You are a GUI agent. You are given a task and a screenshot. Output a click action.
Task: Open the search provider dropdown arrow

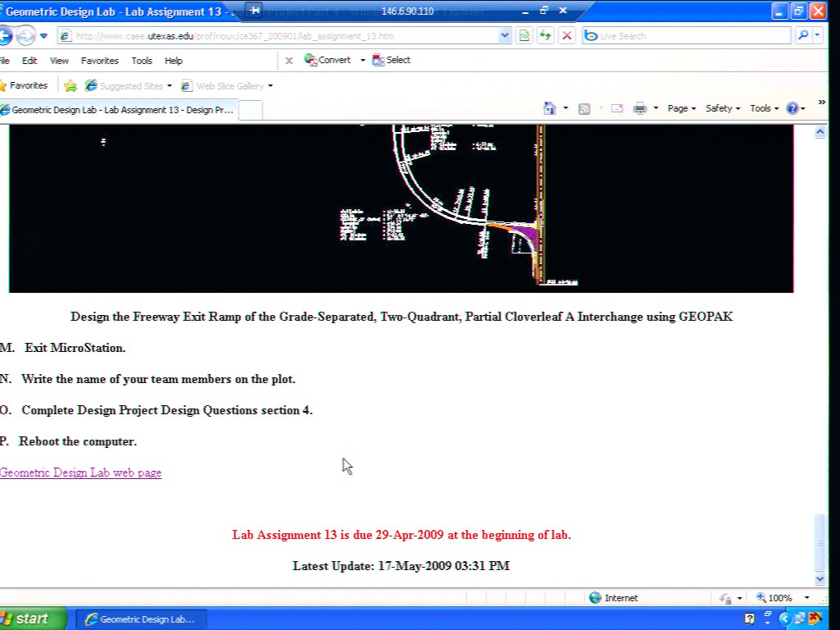817,36
